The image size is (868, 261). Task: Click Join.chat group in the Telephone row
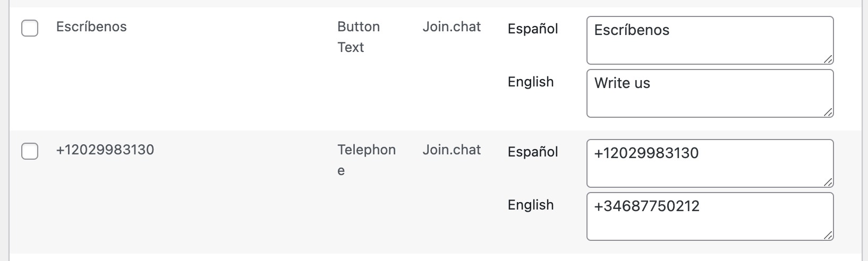click(x=452, y=150)
